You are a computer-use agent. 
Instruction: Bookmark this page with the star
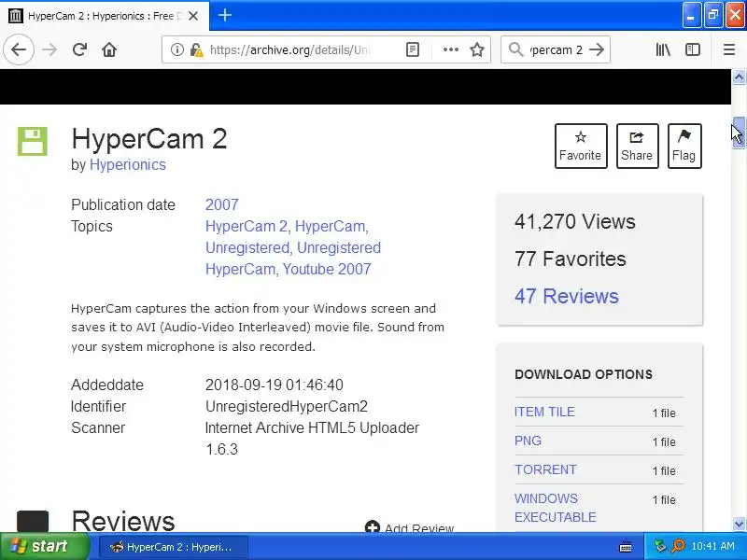(x=477, y=49)
